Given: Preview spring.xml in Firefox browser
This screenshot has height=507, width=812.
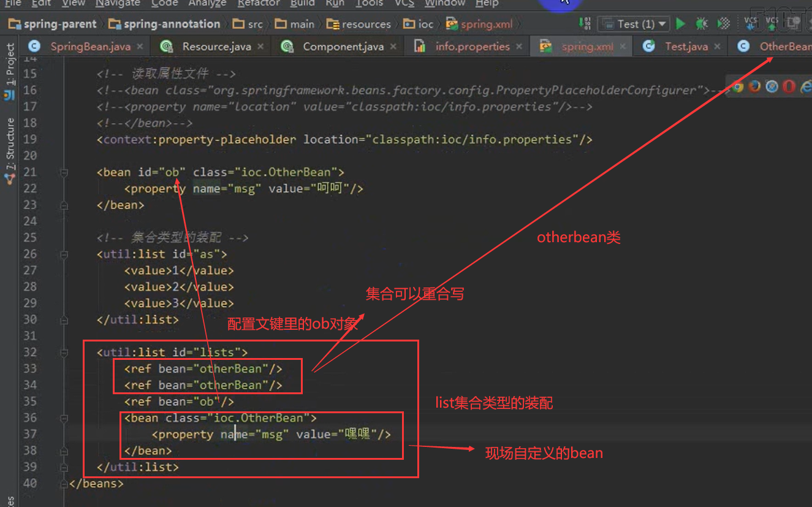Looking at the screenshot, I should pos(755,86).
